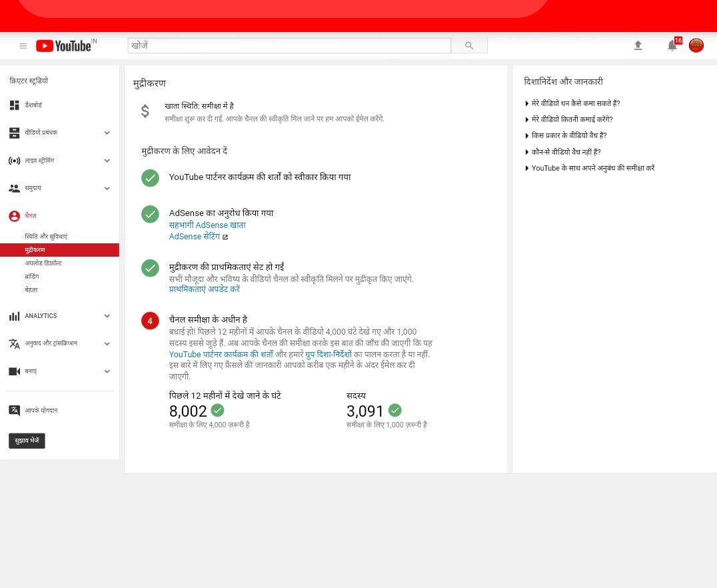Expand अनुवाद और ट्रांसक्रिप्शन chevron

point(107,343)
